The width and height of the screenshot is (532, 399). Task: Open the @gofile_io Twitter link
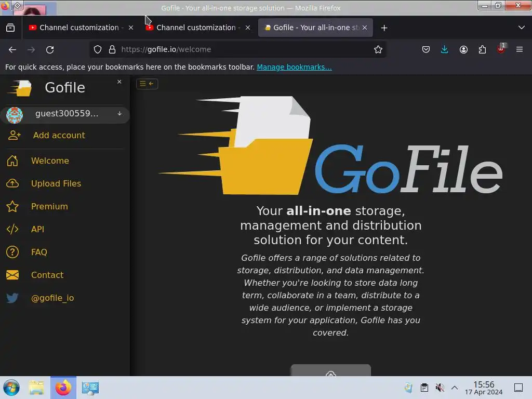[x=52, y=298]
